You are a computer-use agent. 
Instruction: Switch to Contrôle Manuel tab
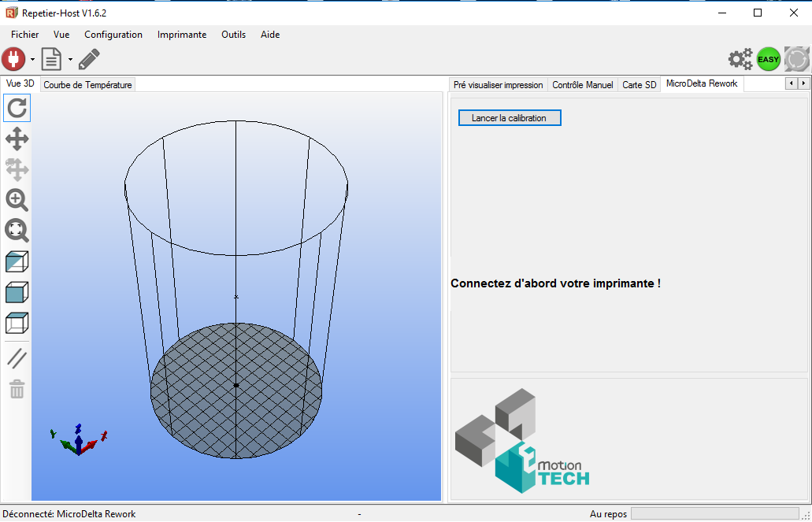[583, 85]
